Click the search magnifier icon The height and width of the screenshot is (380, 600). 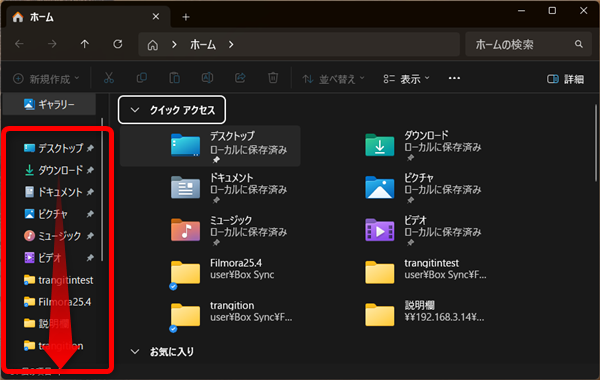coord(579,44)
